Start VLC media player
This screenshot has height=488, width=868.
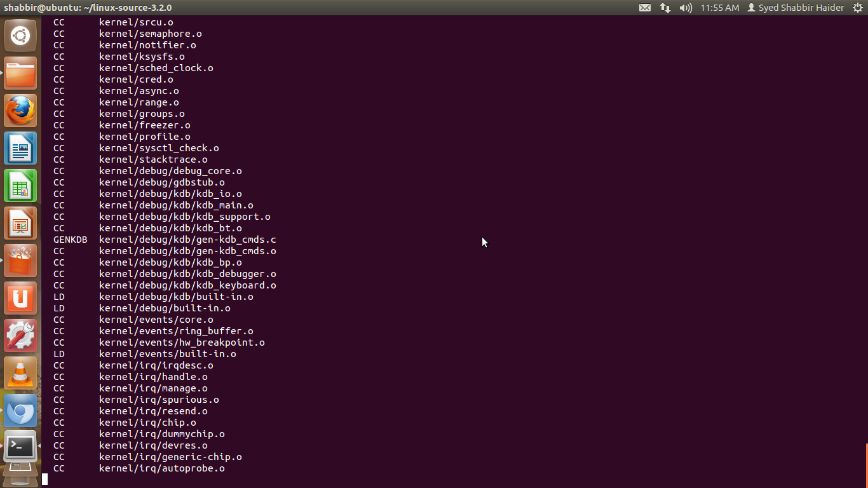[x=20, y=374]
